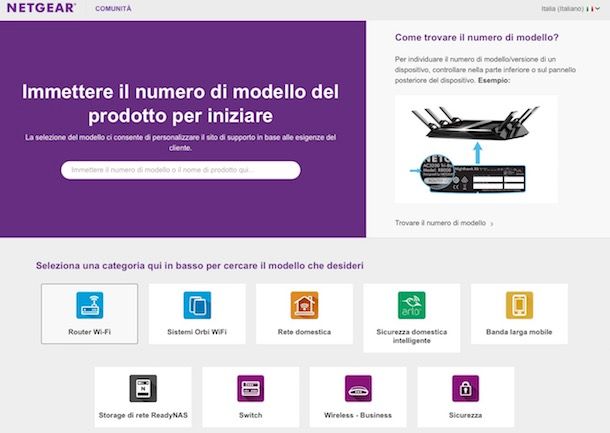The width and height of the screenshot is (610, 433).
Task: Click the model number search field
Action: tap(181, 170)
